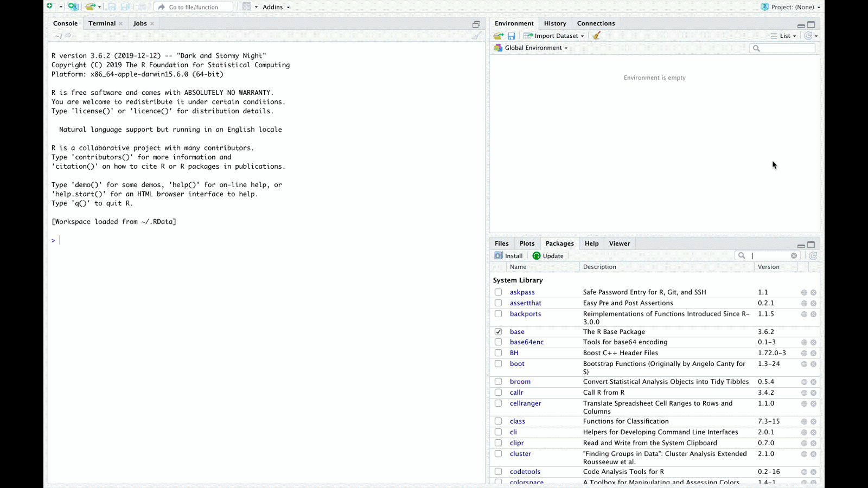Check the assertthat package checkbox
The image size is (868, 488).
coord(498,303)
